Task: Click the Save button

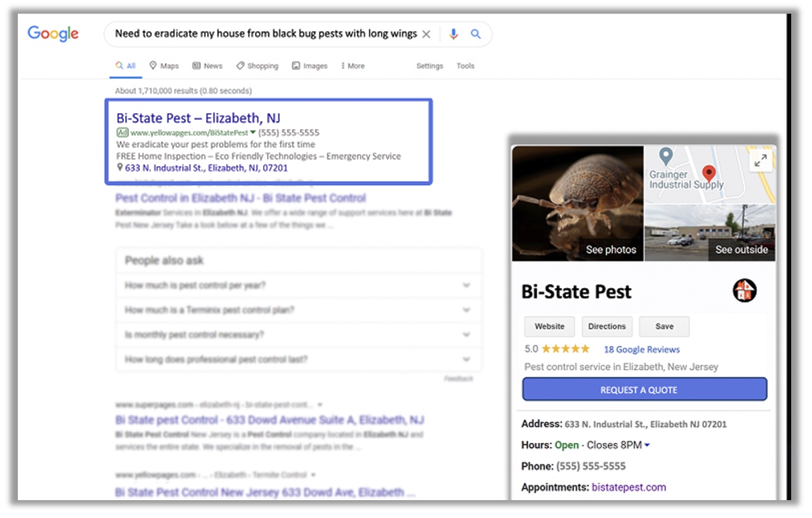Action: click(x=664, y=326)
